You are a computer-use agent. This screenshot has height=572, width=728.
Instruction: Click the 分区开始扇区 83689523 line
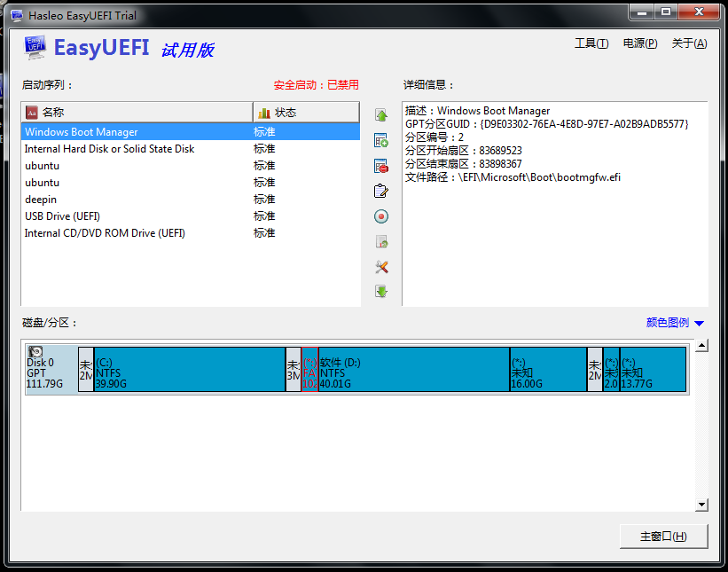(x=464, y=151)
